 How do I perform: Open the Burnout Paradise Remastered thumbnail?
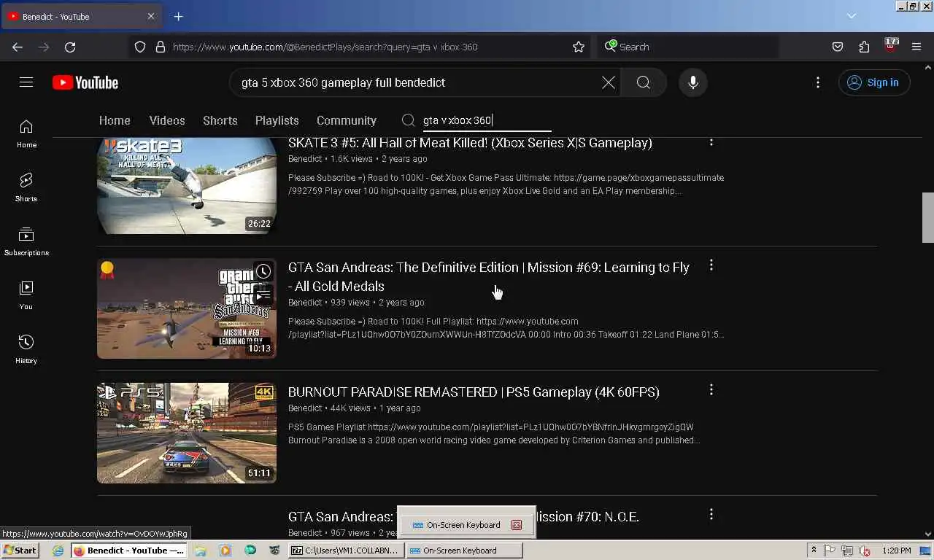click(187, 433)
